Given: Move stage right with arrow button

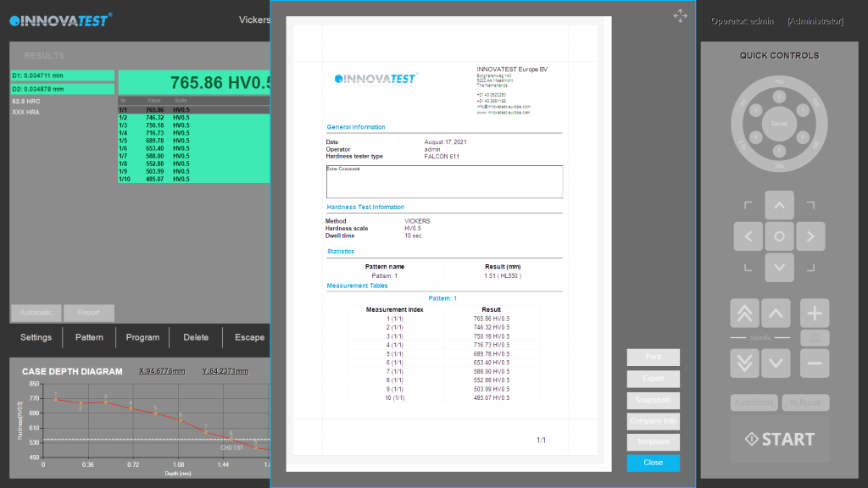Looking at the screenshot, I should coord(810,236).
